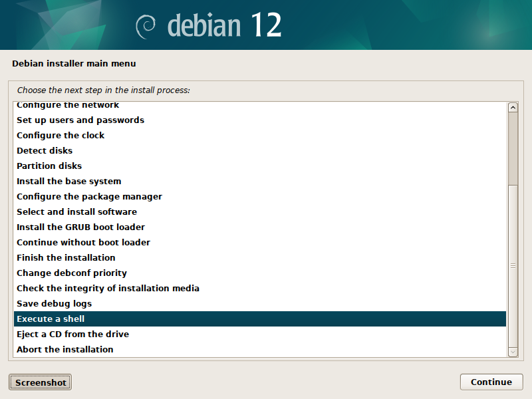The height and width of the screenshot is (399, 532).
Task: Choose 'Set up users and passwords'
Action: coord(260,120)
